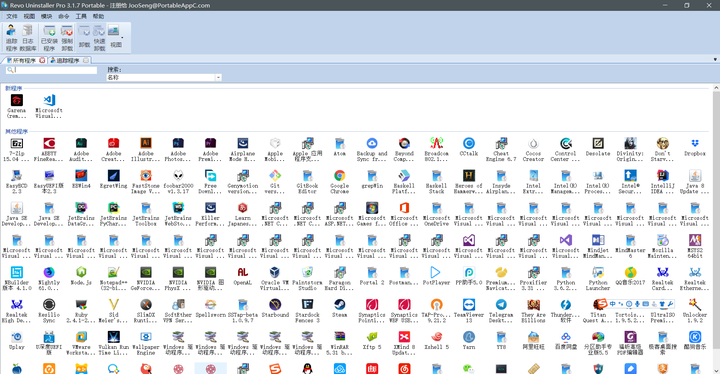Open the 日志数据库 (Logs Database) toolbar icon
The height and width of the screenshot is (374, 720).
click(x=28, y=38)
